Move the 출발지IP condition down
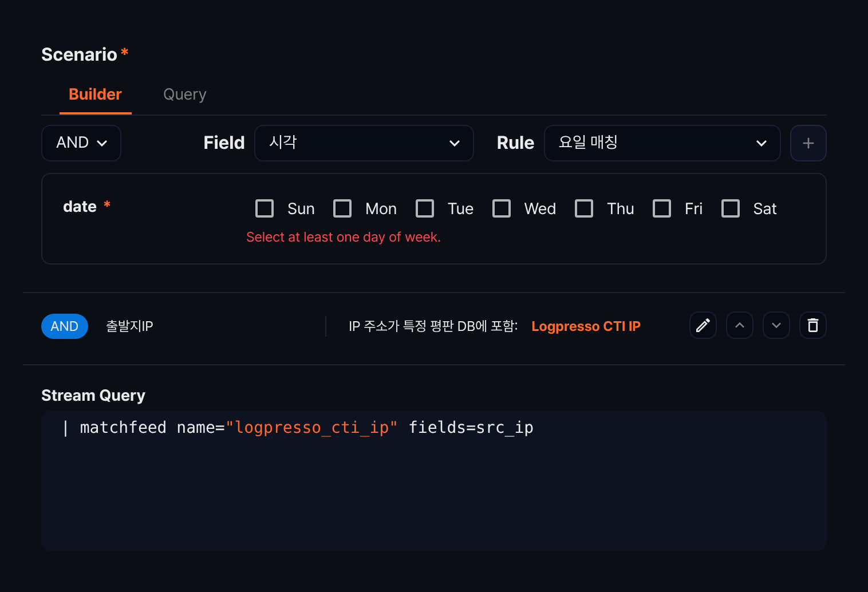This screenshot has width=868, height=592. pos(776,325)
